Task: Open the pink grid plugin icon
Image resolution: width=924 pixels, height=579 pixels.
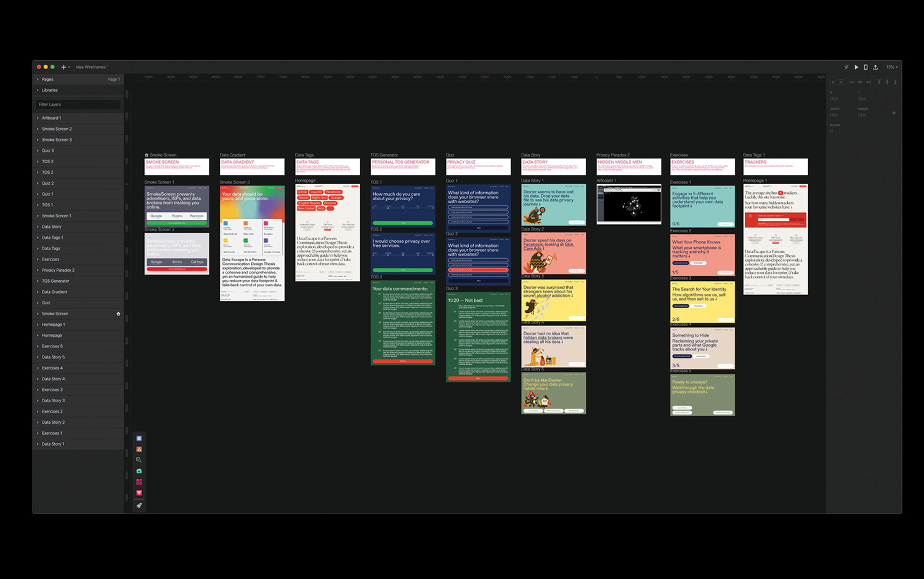Action: click(x=139, y=482)
